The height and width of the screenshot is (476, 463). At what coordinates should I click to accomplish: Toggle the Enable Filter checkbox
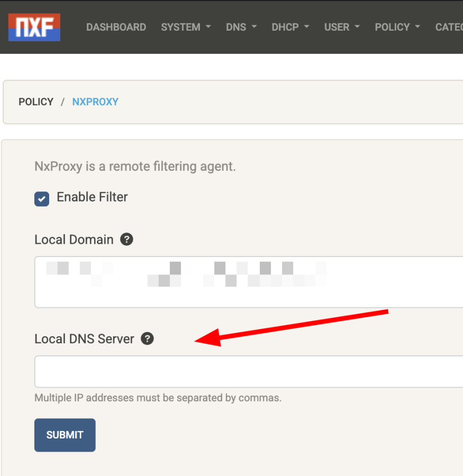pos(42,199)
